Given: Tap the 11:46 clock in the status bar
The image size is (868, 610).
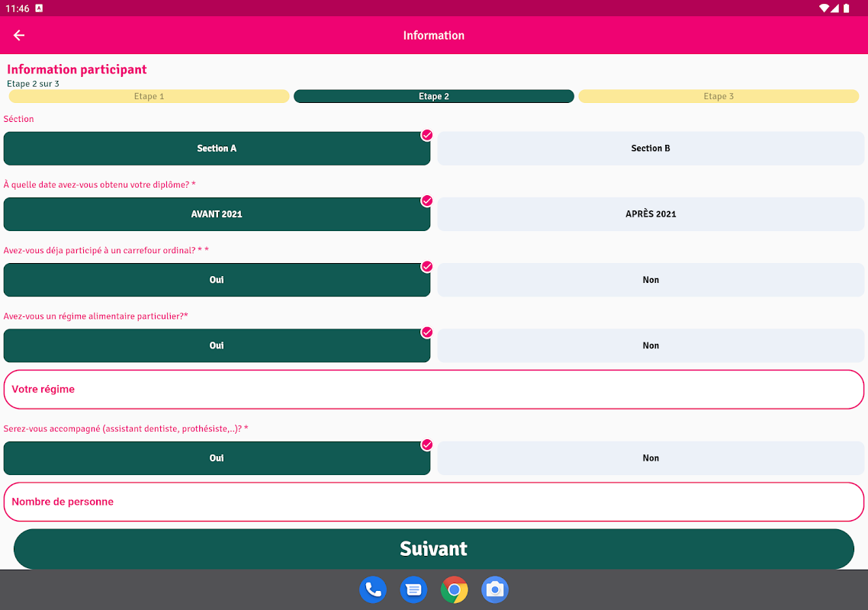Looking at the screenshot, I should (17, 8).
